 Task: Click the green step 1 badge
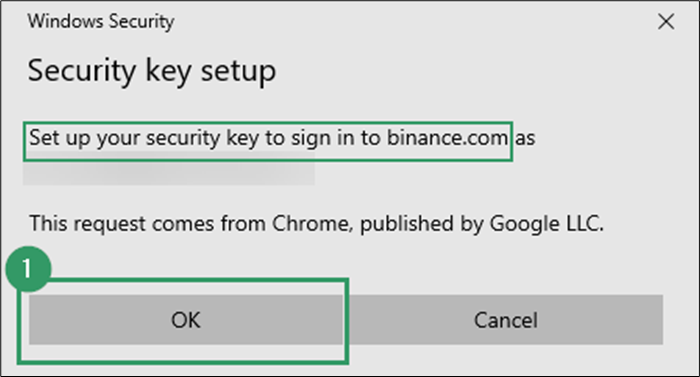[29, 269]
